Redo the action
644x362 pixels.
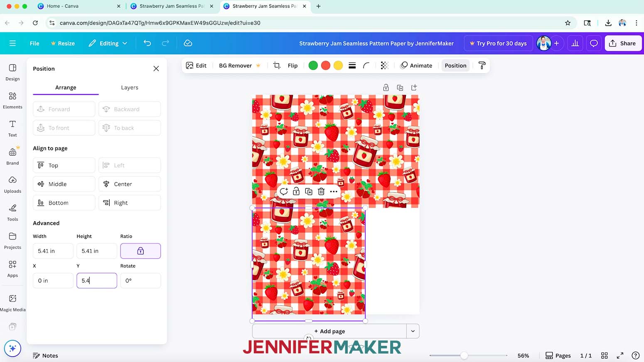point(165,43)
